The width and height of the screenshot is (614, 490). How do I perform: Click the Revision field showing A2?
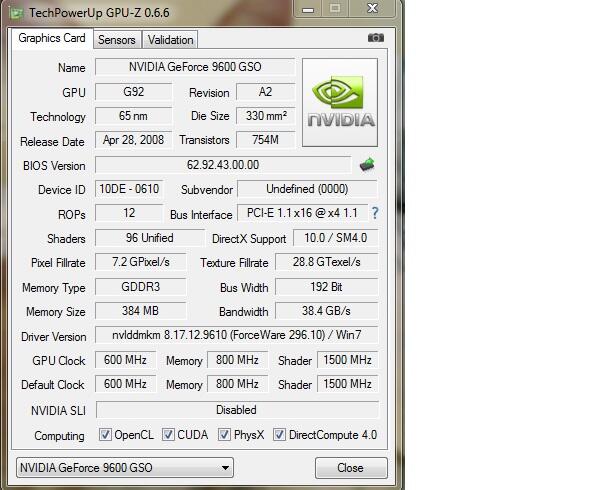click(265, 92)
